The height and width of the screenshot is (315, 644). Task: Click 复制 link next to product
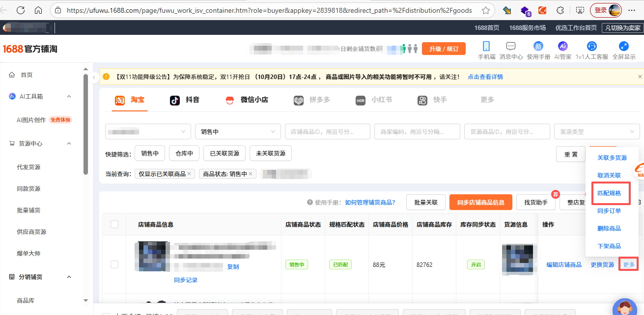[233, 267]
